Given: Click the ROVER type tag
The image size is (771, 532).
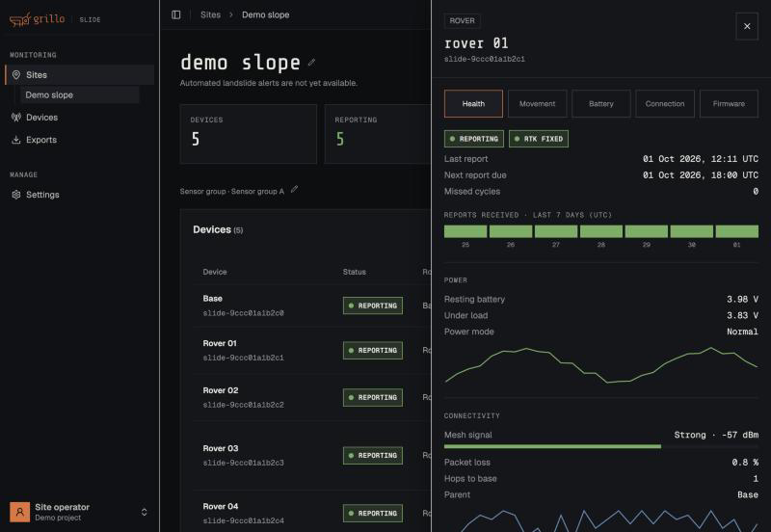Looking at the screenshot, I should tap(463, 20).
